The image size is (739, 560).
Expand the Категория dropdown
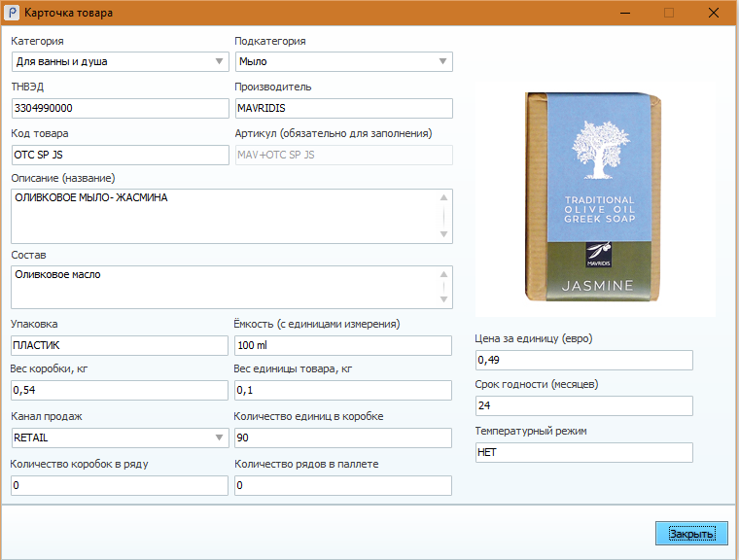[x=219, y=61]
